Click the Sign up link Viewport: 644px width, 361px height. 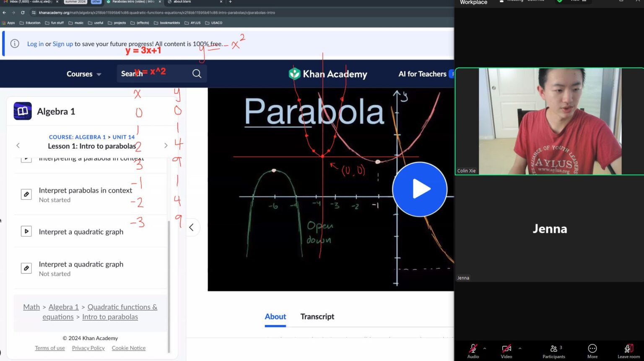point(63,44)
